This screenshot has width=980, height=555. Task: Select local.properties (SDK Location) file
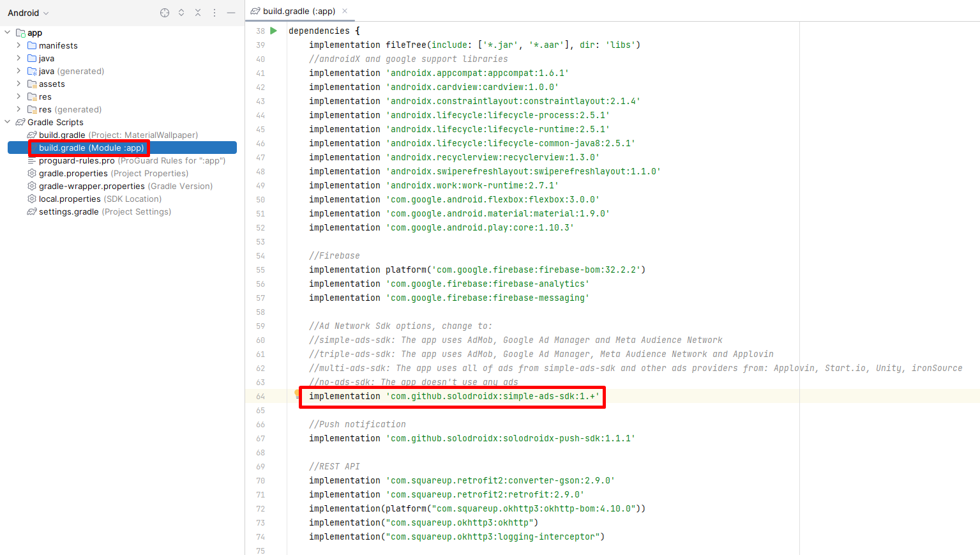[70, 199]
